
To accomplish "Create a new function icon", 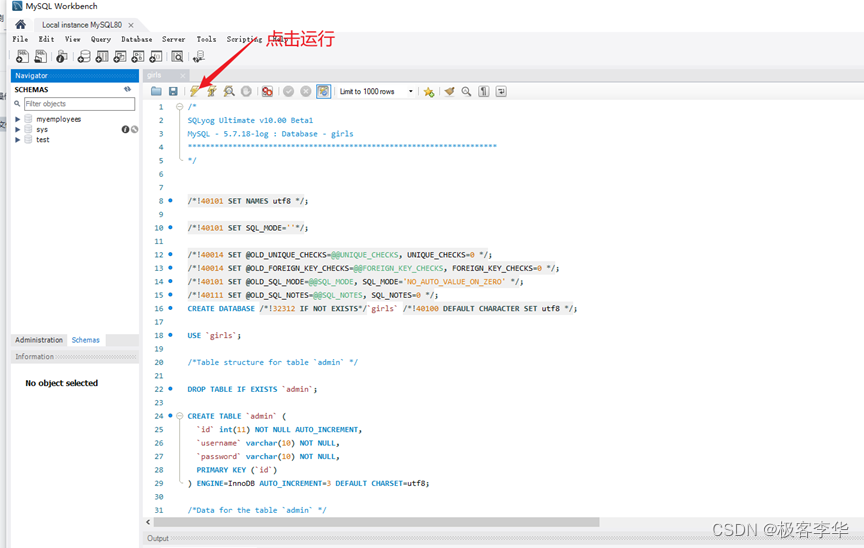I will [156, 56].
